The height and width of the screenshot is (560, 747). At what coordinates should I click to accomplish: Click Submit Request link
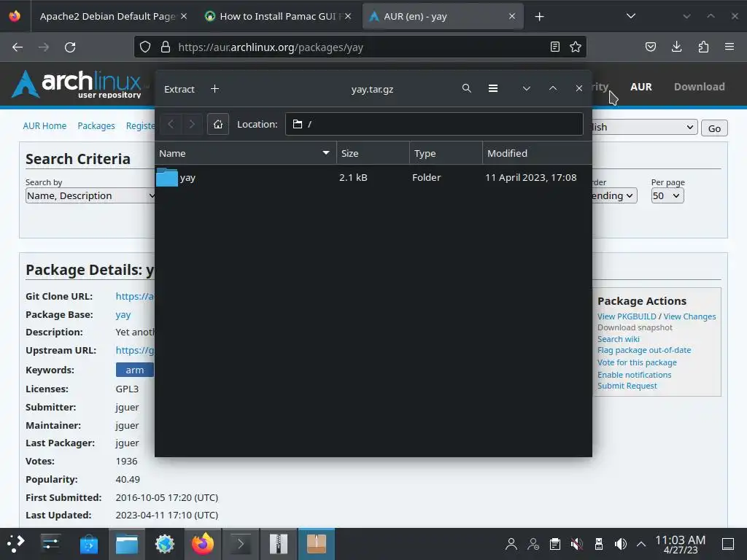[627, 386]
